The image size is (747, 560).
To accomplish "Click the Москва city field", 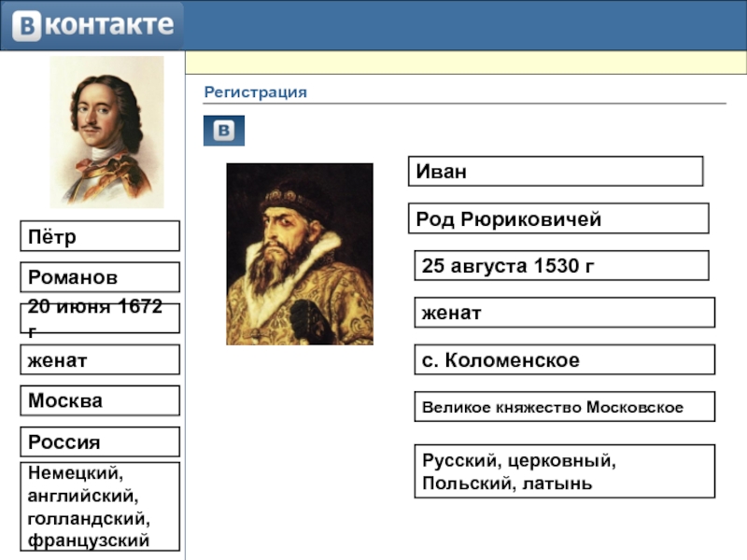I will click(100, 400).
